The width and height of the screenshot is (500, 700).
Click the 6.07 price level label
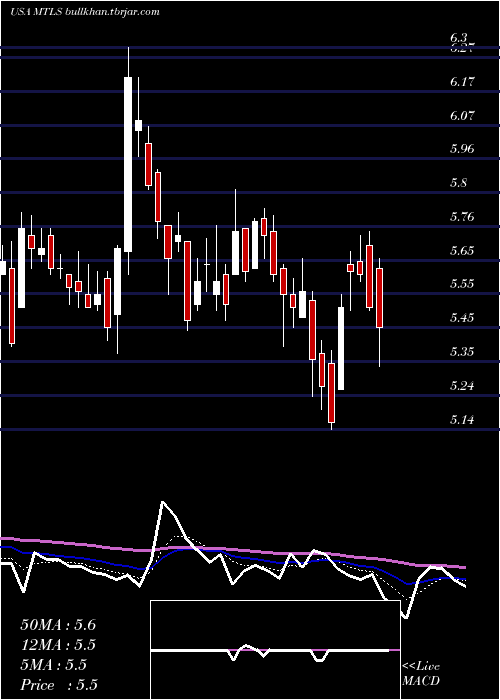pos(462,116)
